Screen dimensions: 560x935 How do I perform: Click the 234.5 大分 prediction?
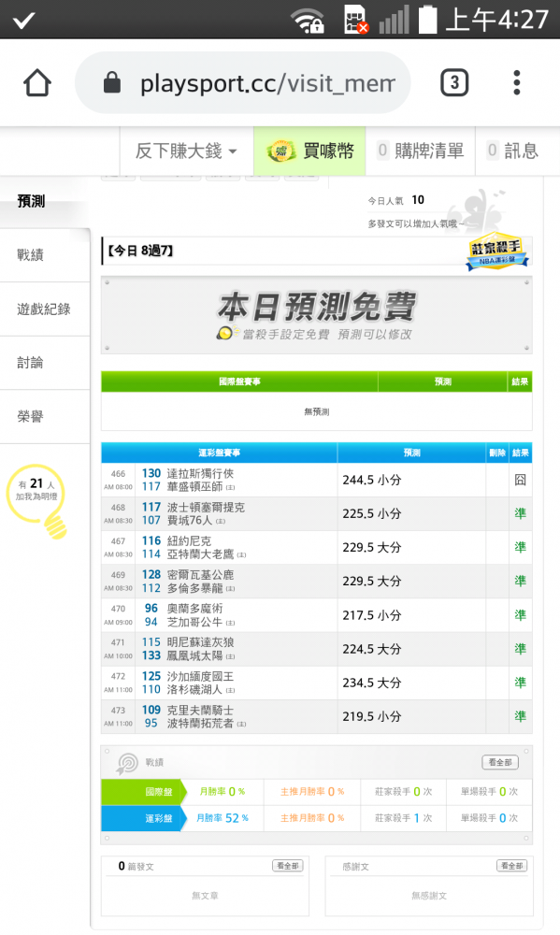(371, 683)
